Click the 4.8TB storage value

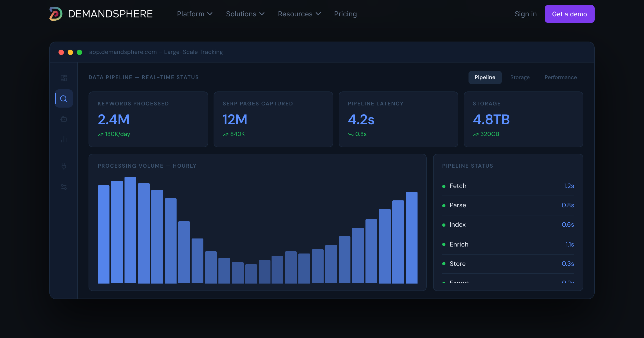click(491, 119)
